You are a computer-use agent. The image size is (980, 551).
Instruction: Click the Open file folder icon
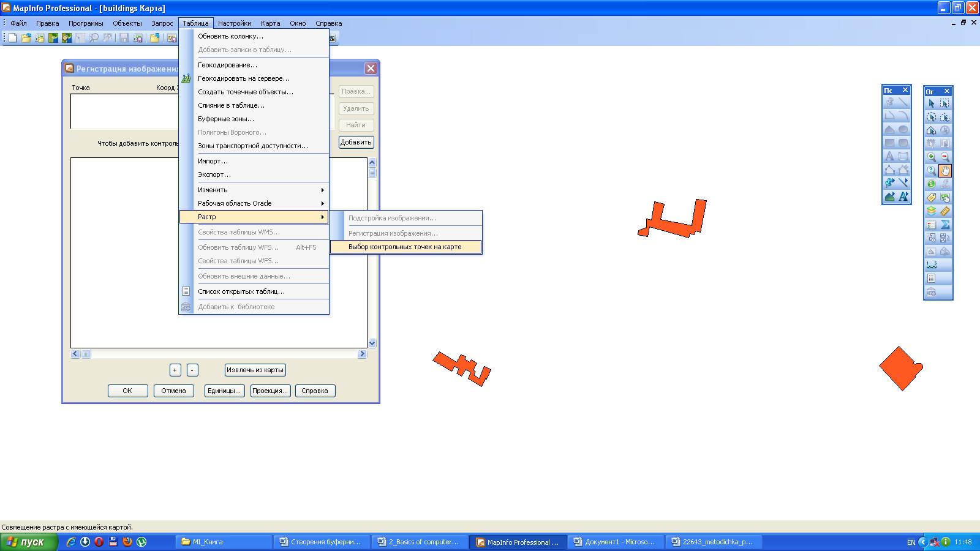pyautogui.click(x=26, y=38)
